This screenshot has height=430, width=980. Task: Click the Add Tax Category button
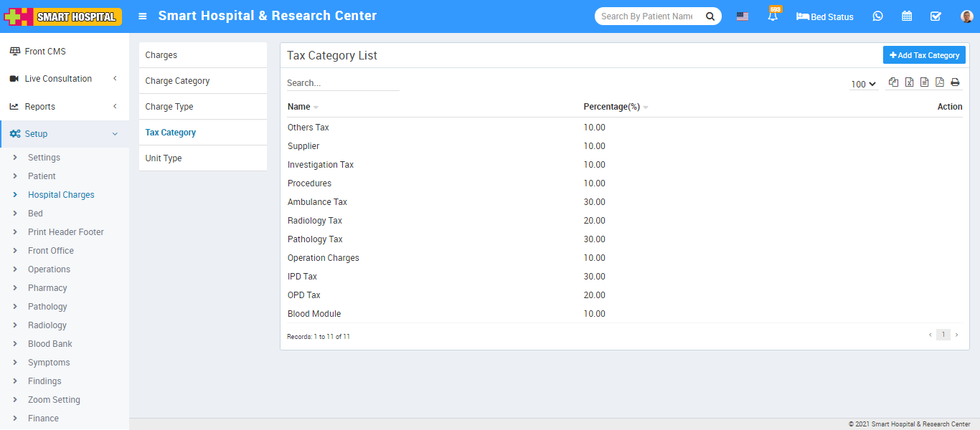pyautogui.click(x=924, y=55)
